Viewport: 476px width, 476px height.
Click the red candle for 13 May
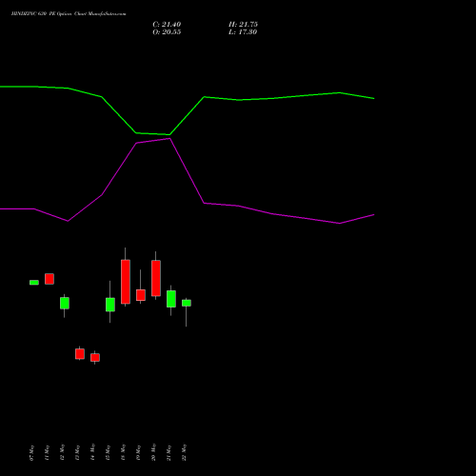(80, 354)
